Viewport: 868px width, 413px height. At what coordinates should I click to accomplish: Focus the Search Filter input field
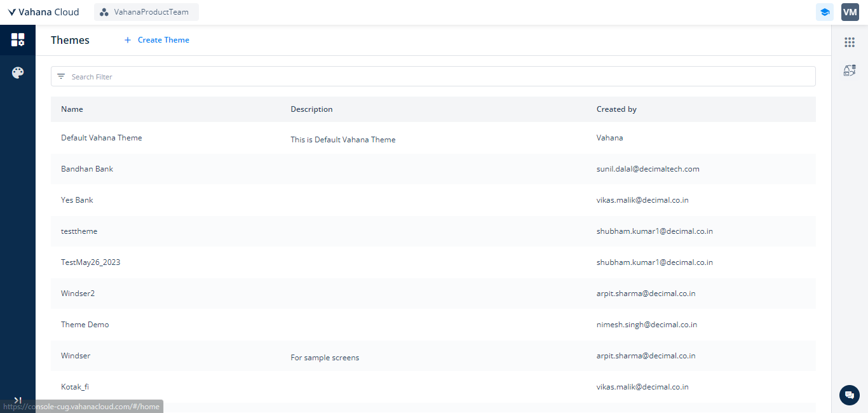pos(433,76)
